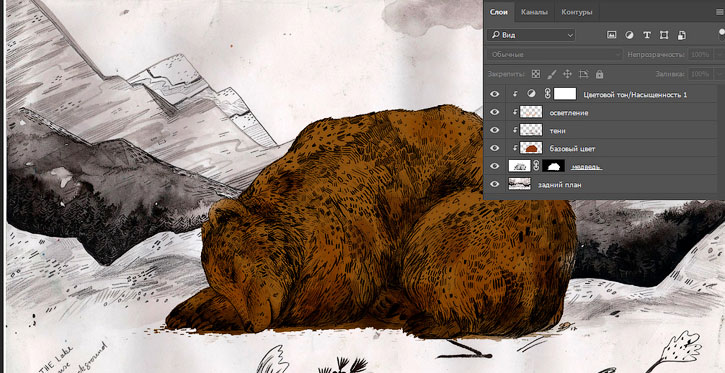Lock all padlock icon

point(599,74)
